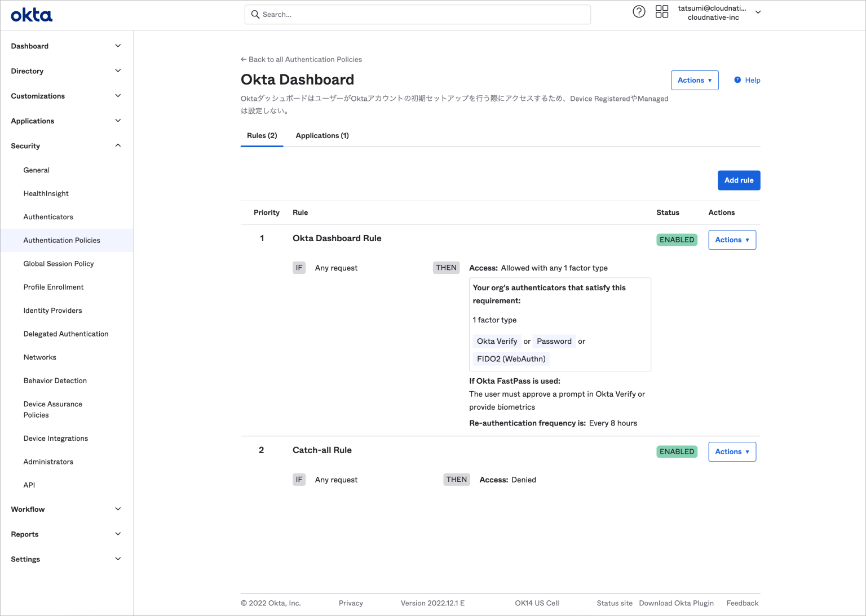The image size is (866, 616).
Task: Click the blue Help info icon beside Actions
Action: [x=737, y=80]
